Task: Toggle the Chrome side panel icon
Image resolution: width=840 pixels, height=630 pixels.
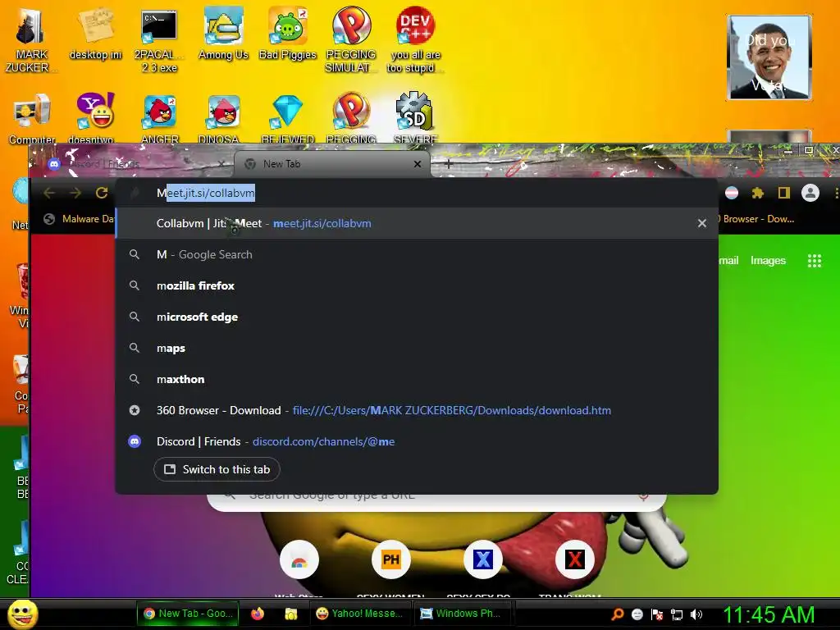Action: pyautogui.click(x=783, y=193)
